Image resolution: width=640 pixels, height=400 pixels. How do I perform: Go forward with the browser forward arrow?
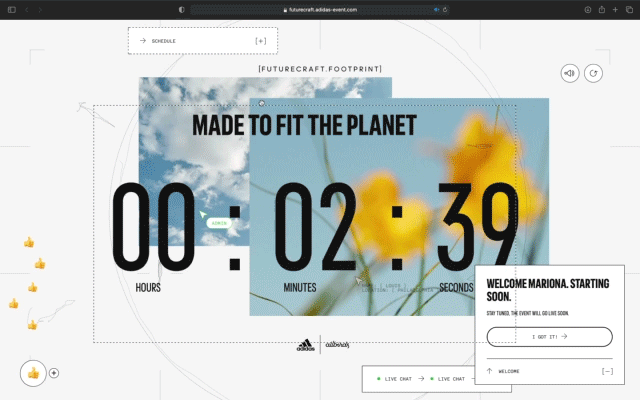click(x=40, y=10)
